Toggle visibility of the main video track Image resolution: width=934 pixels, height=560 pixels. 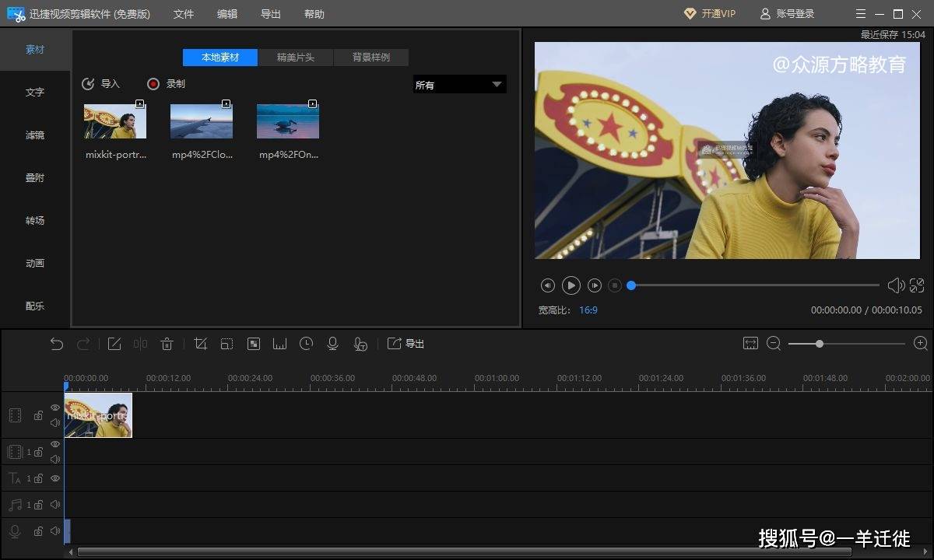click(x=55, y=408)
